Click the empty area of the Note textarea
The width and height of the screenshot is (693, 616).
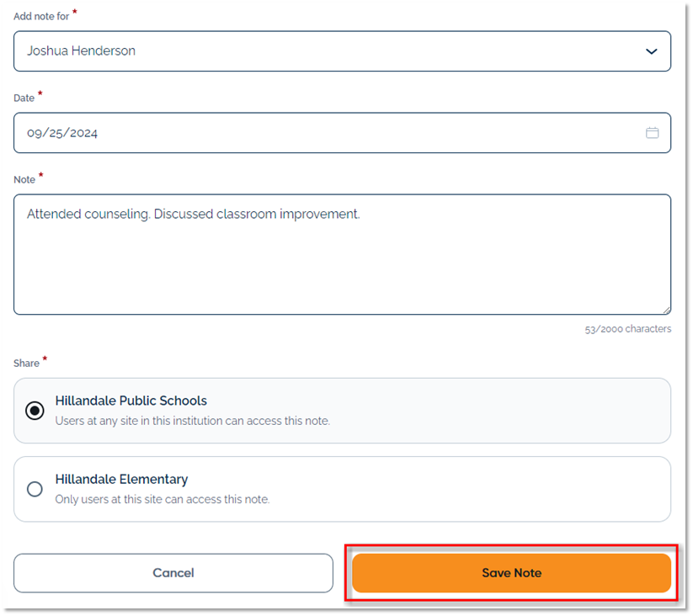pyautogui.click(x=337, y=269)
